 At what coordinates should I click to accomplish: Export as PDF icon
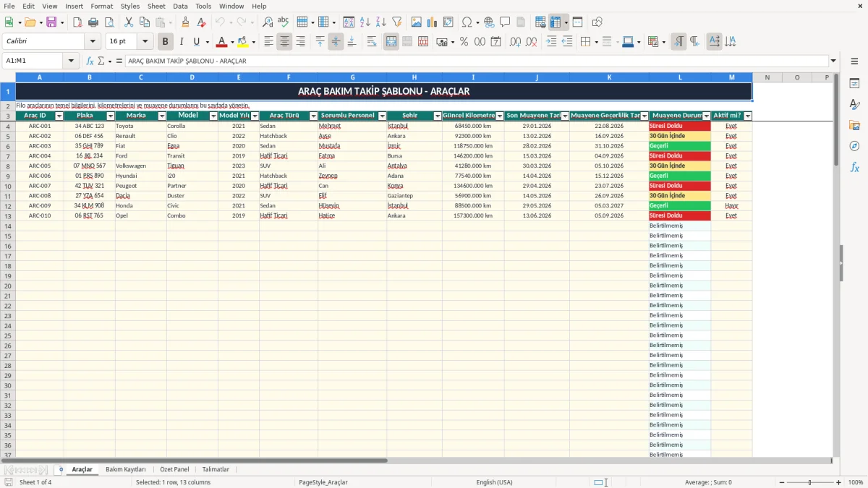pos(77,22)
